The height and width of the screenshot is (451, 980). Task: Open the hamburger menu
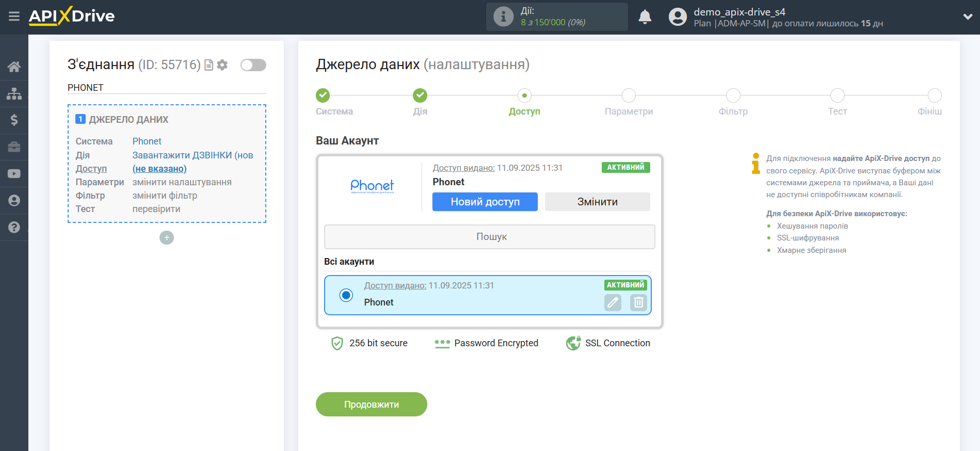click(x=14, y=17)
